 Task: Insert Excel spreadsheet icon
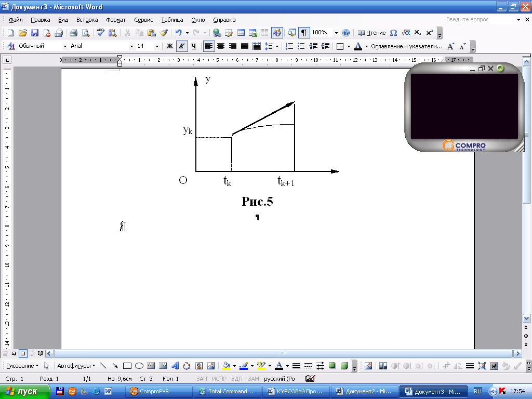click(x=253, y=33)
